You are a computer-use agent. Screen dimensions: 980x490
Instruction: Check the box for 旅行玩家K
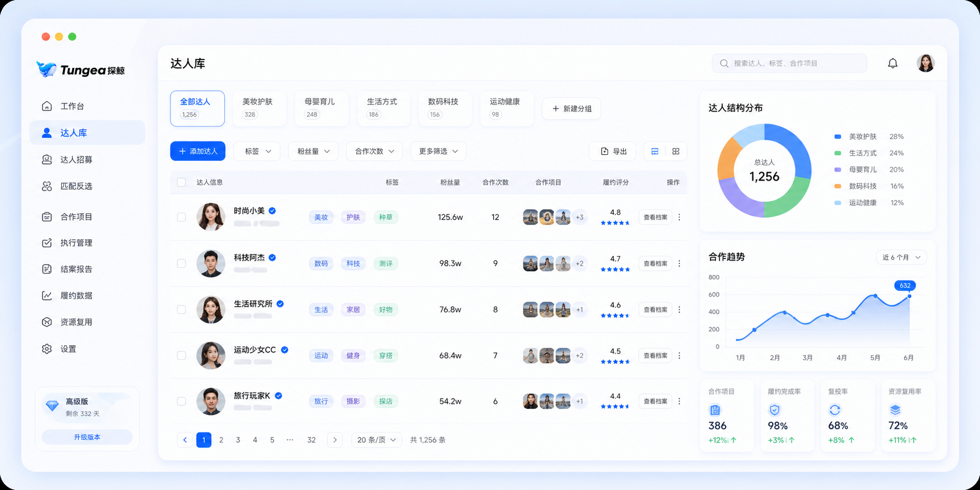[x=181, y=401]
